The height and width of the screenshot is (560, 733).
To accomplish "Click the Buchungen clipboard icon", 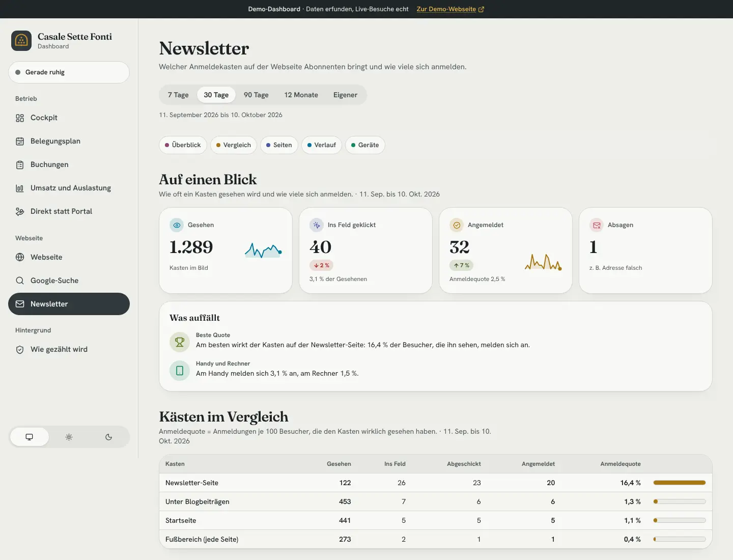I will click(20, 165).
